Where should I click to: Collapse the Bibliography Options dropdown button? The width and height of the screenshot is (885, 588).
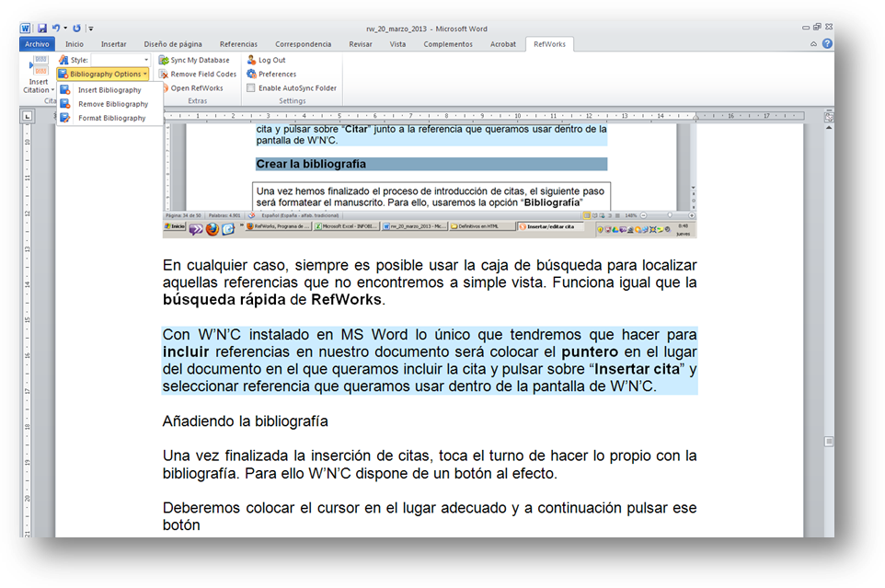pyautogui.click(x=103, y=74)
